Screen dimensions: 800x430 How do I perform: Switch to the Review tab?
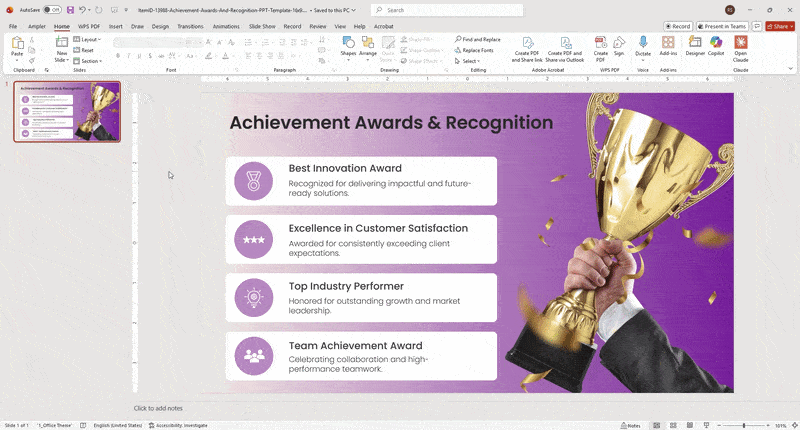317,26
